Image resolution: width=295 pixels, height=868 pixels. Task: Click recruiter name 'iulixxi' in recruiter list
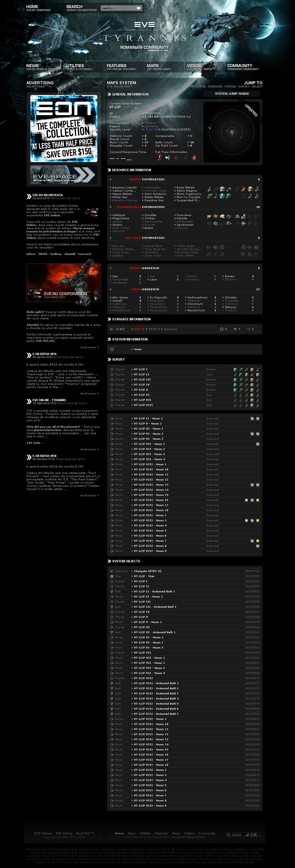tap(31, 254)
